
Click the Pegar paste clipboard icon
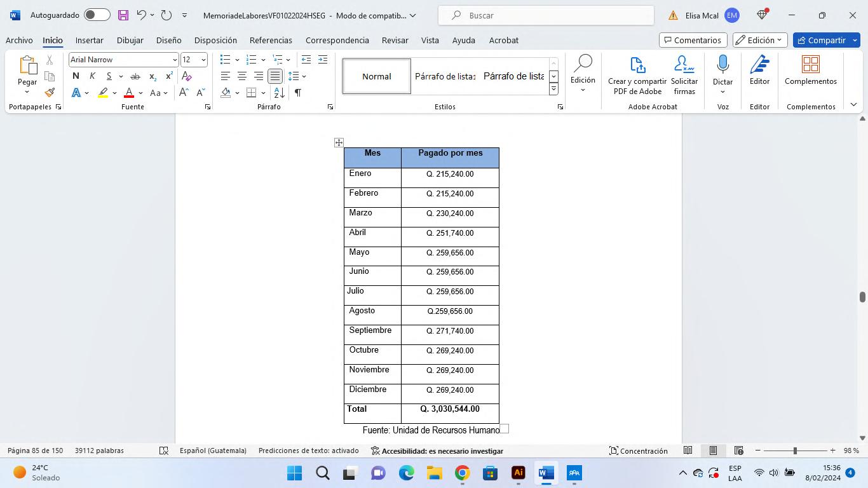point(27,65)
